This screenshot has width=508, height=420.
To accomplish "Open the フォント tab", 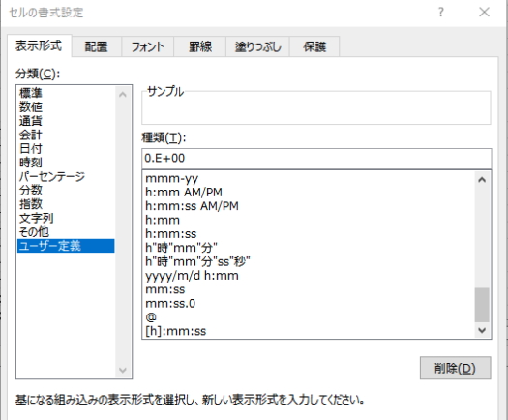I will pyautogui.click(x=147, y=46).
